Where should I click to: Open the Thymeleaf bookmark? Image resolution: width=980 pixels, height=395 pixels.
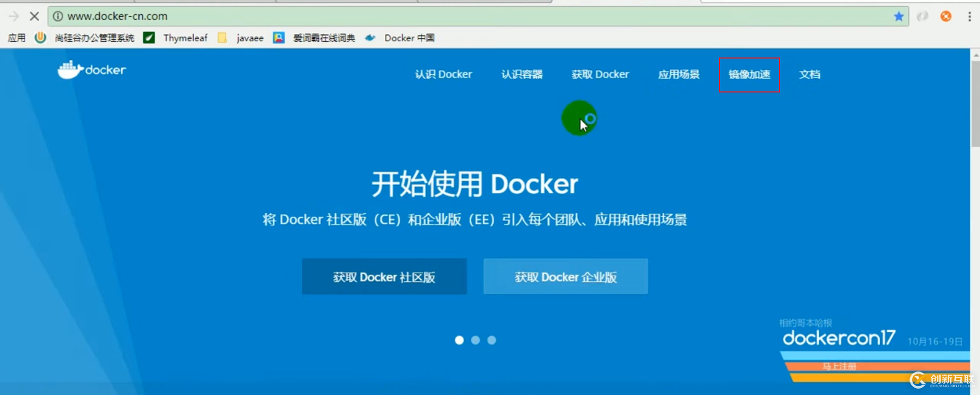coord(185,38)
